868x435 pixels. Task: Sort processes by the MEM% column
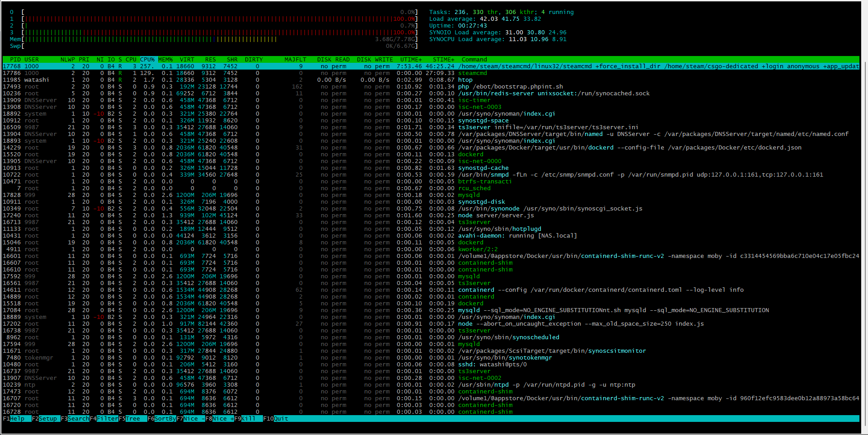[165, 59]
